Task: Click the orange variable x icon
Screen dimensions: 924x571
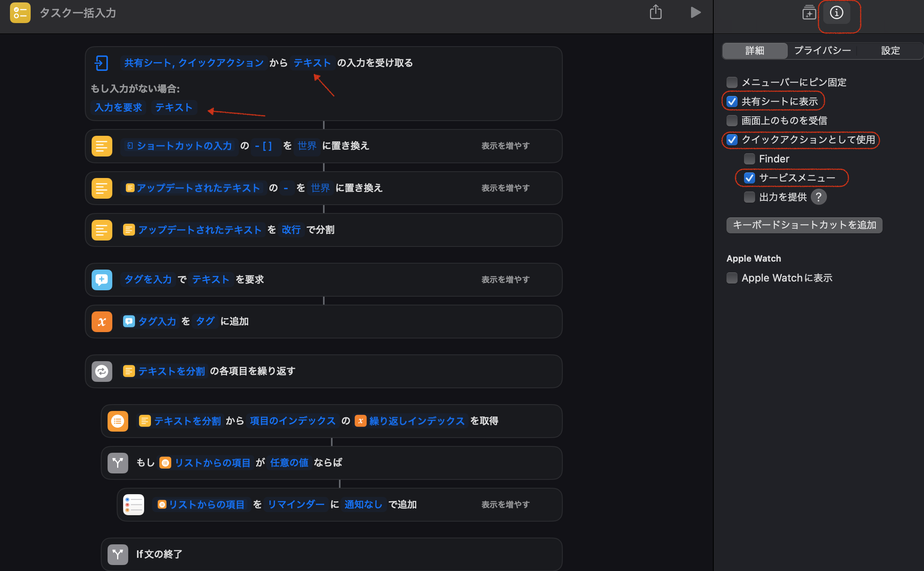Action: (102, 322)
